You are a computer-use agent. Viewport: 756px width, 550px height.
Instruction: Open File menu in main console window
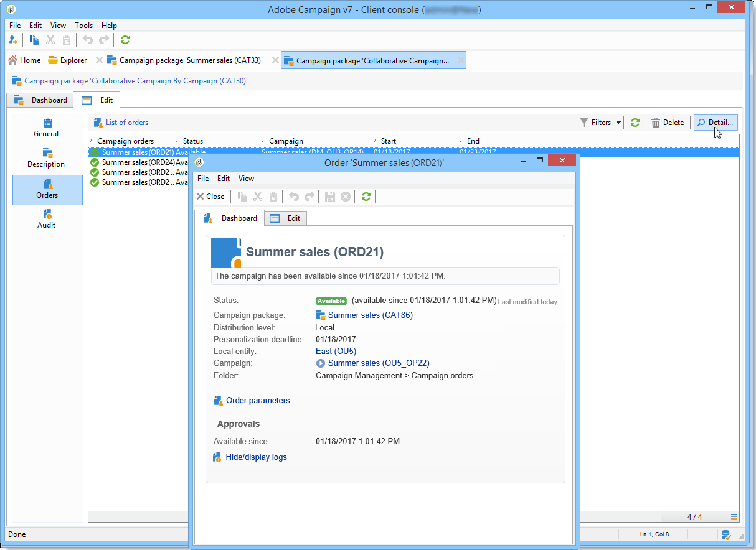click(15, 26)
